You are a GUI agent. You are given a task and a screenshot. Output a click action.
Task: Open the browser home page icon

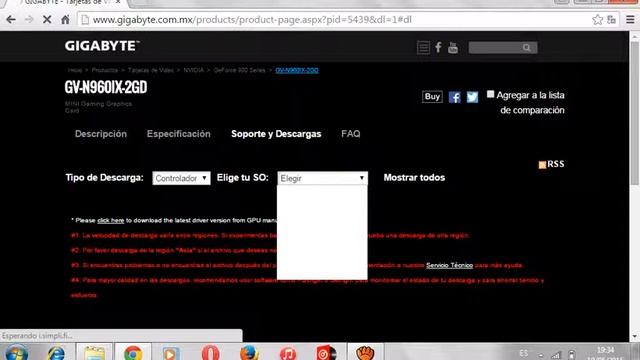pyautogui.click(x=65, y=20)
